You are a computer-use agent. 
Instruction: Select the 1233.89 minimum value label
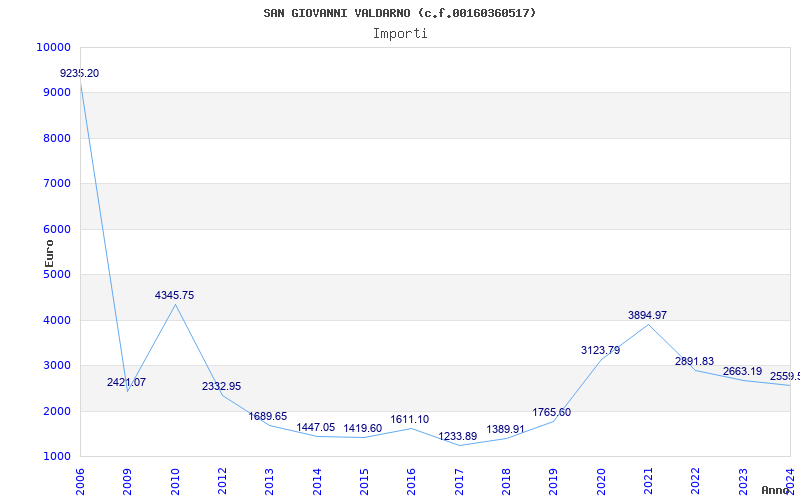point(458,436)
